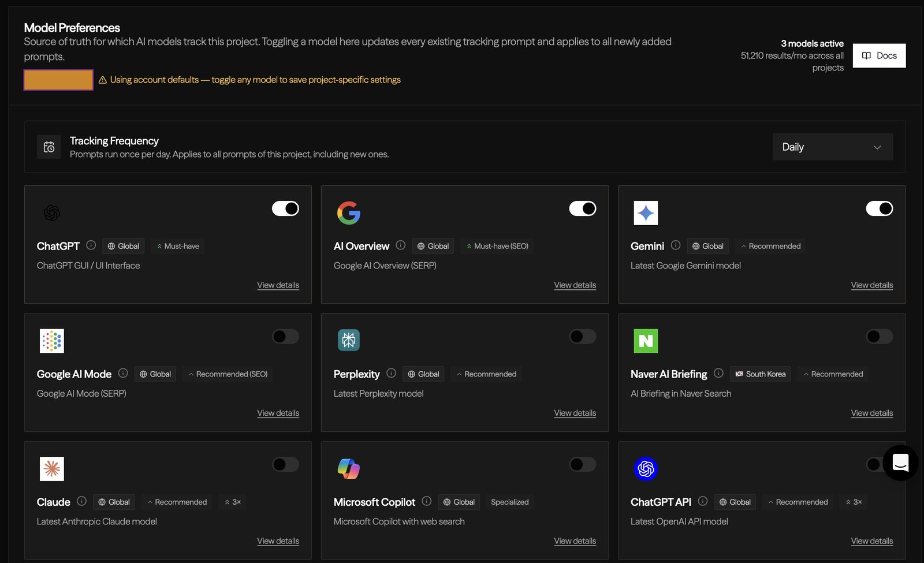
Task: Open info icon beside Naver AI Briefing
Action: point(718,373)
